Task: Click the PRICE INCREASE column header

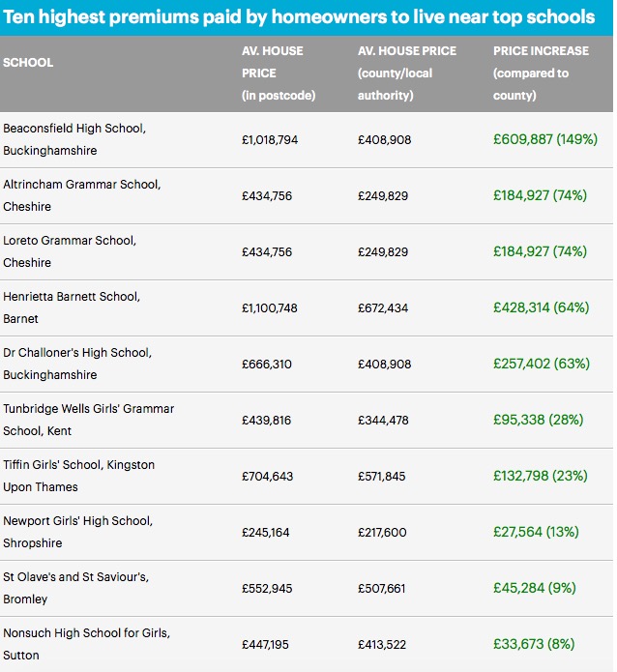Action: pyautogui.click(x=541, y=73)
